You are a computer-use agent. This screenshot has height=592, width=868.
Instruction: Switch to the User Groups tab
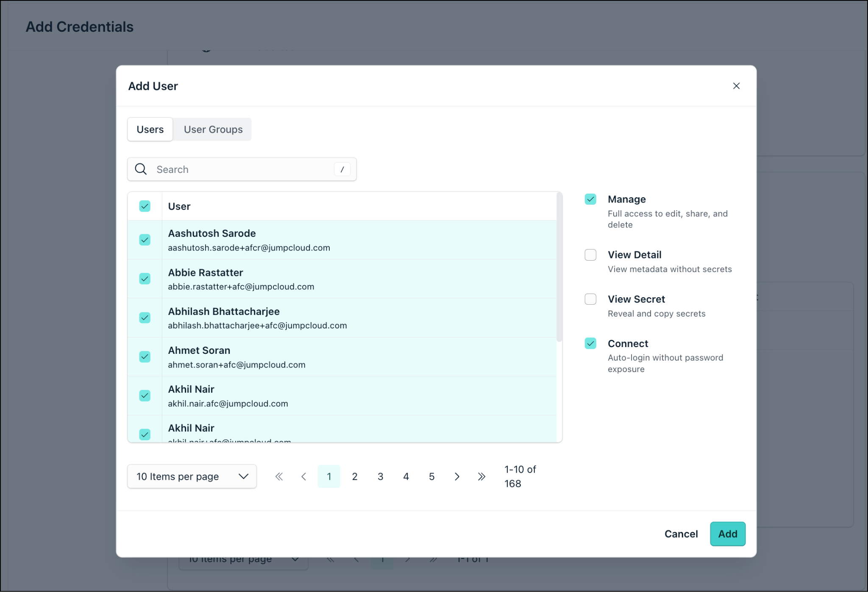(213, 129)
